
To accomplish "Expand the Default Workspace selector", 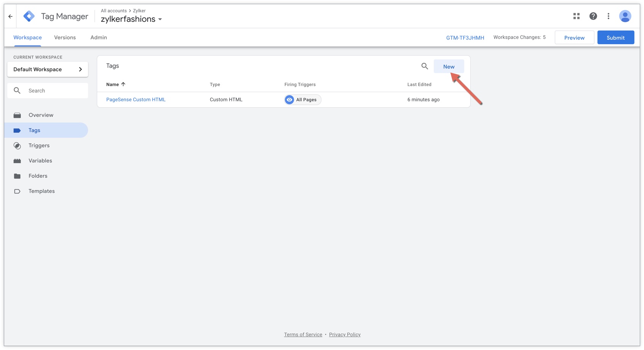I will (x=48, y=69).
